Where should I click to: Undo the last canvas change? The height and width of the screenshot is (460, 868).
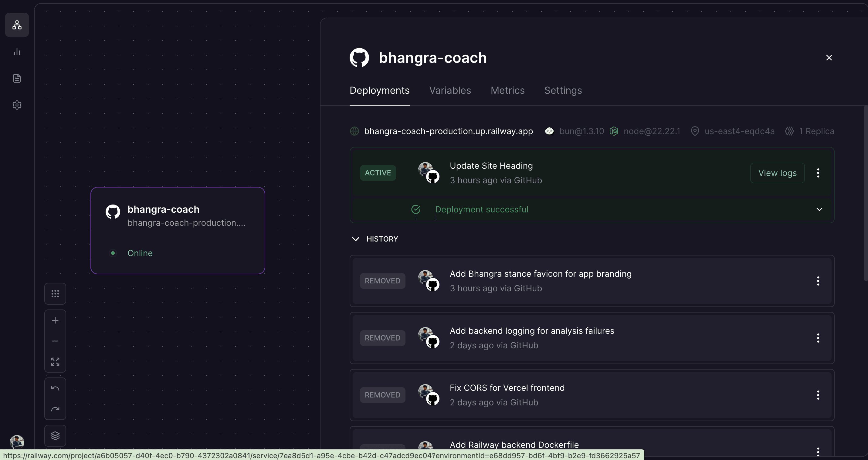55,389
